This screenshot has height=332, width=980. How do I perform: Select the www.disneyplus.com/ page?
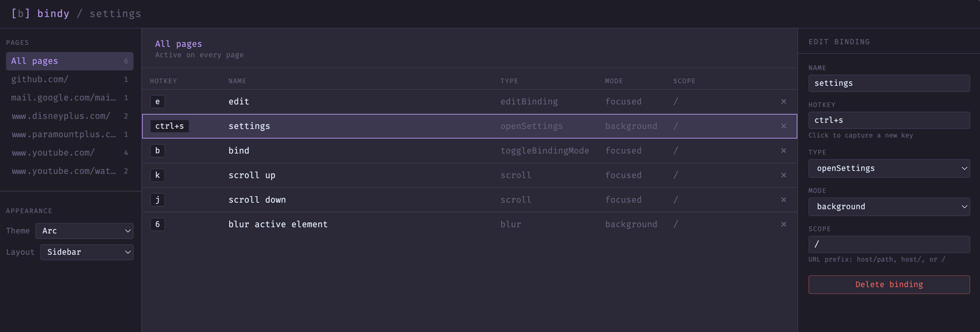click(x=70, y=116)
